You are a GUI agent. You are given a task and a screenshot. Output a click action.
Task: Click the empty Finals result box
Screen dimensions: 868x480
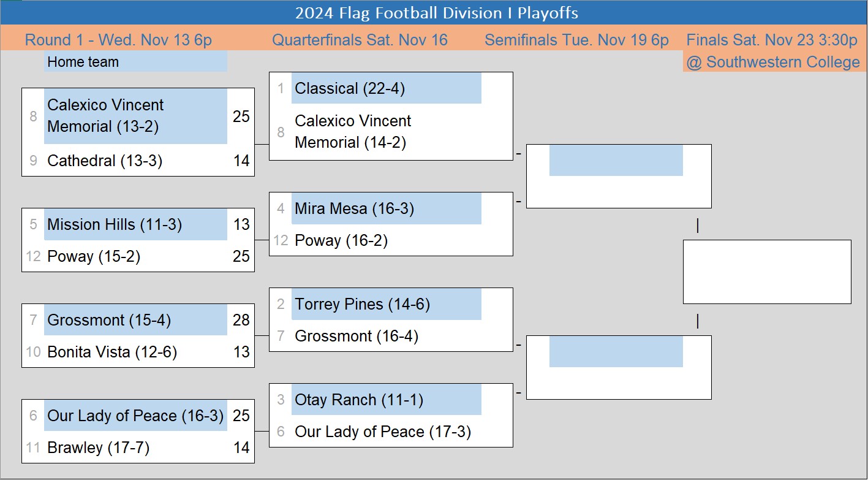pyautogui.click(x=766, y=272)
